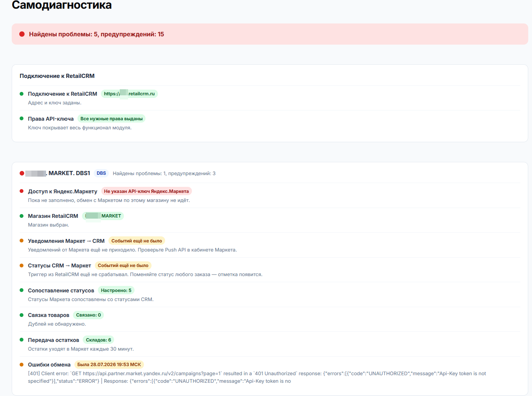This screenshot has height=396, width=532.
Task: Click 'Не указан API-ключ Яндекс.Маркета' badge
Action: [146, 191]
